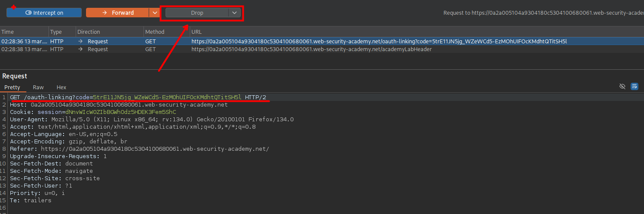644x214 pixels.
Task: Click direction arrow icon of second request
Action: coord(80,49)
